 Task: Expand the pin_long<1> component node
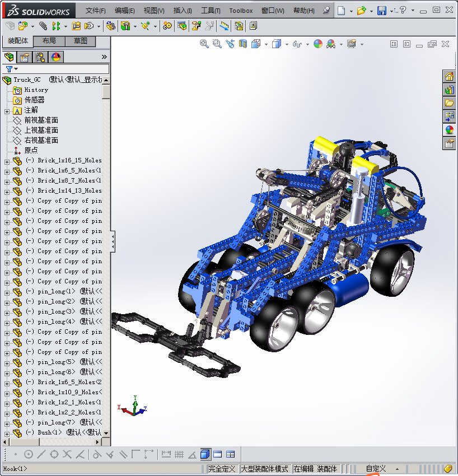(x=7, y=293)
